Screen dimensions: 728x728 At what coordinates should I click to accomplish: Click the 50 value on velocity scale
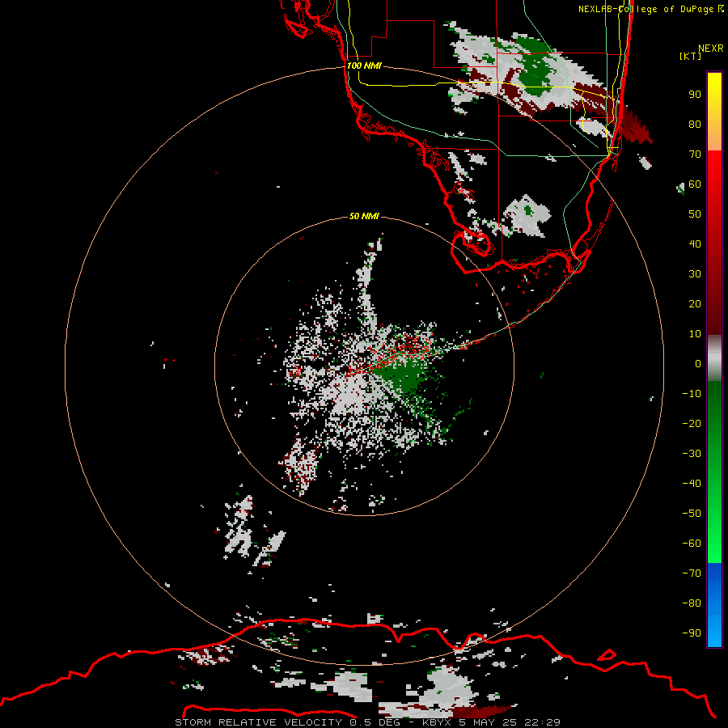695,214
